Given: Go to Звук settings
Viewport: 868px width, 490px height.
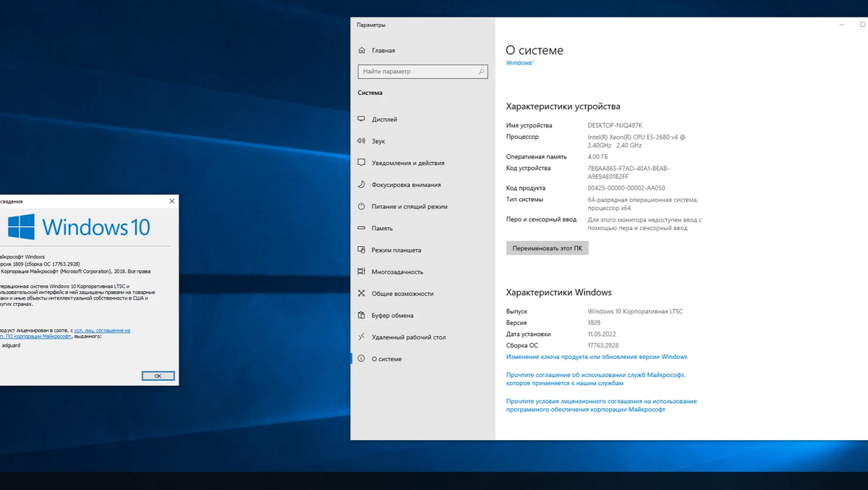Looking at the screenshot, I should tap(378, 141).
